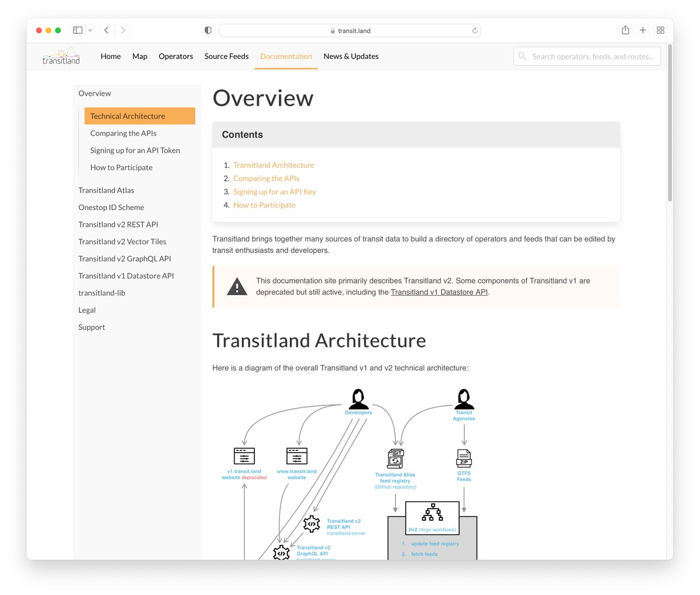Follow the Signing up for an API Key link

pyautogui.click(x=274, y=191)
